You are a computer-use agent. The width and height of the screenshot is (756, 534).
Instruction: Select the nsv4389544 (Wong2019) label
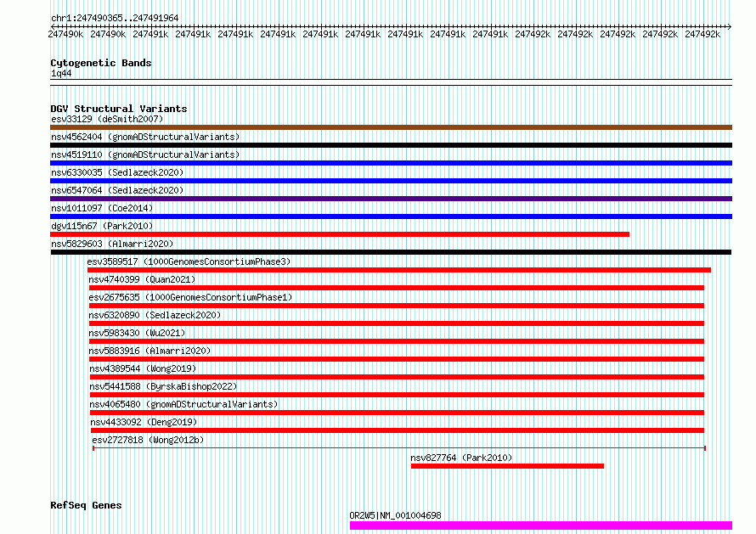coord(143,368)
